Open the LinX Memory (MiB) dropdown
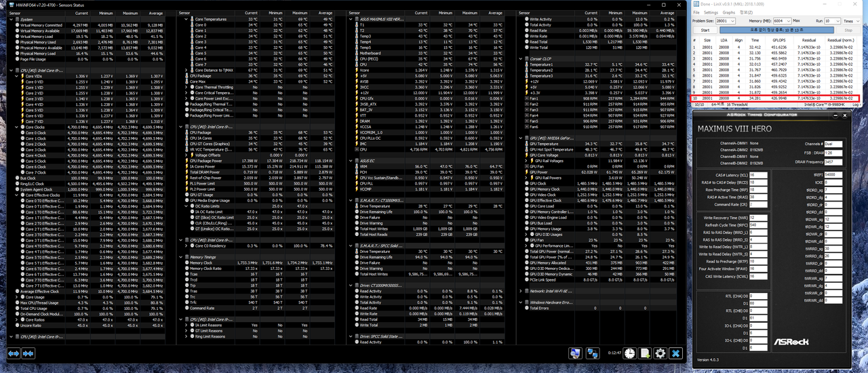The width and height of the screenshot is (868, 373). pos(783,21)
